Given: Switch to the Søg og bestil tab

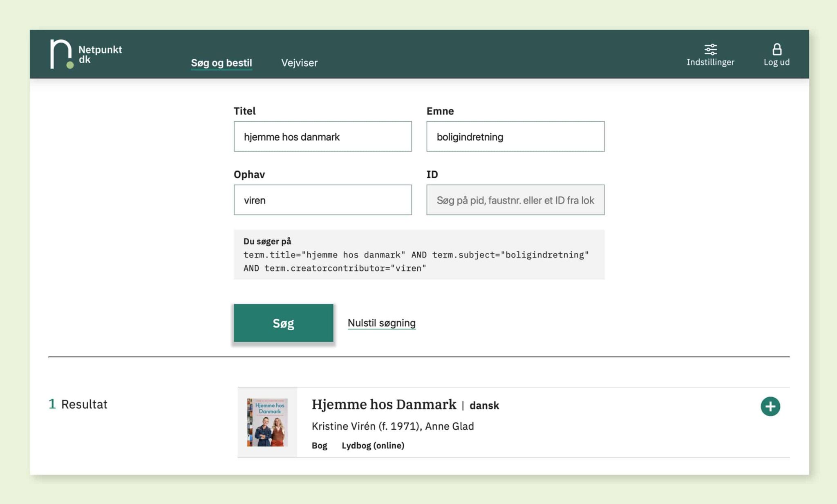Looking at the screenshot, I should click(222, 63).
